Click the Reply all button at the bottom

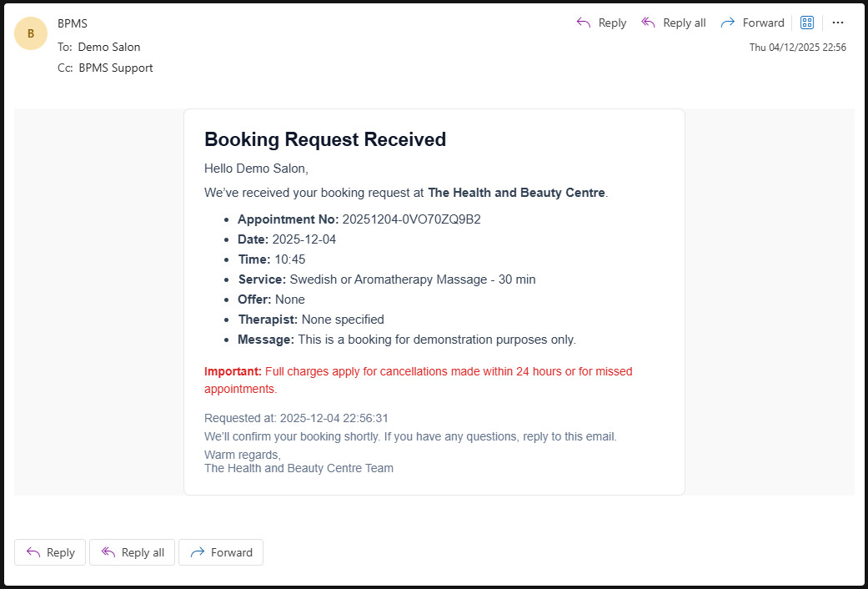pyautogui.click(x=132, y=551)
